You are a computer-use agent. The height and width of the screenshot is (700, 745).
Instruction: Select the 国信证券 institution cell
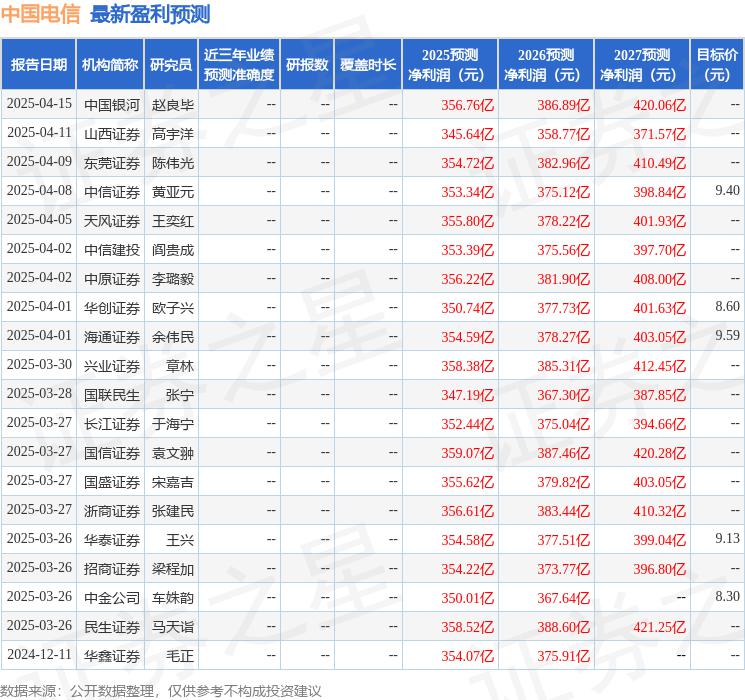pyautogui.click(x=112, y=453)
